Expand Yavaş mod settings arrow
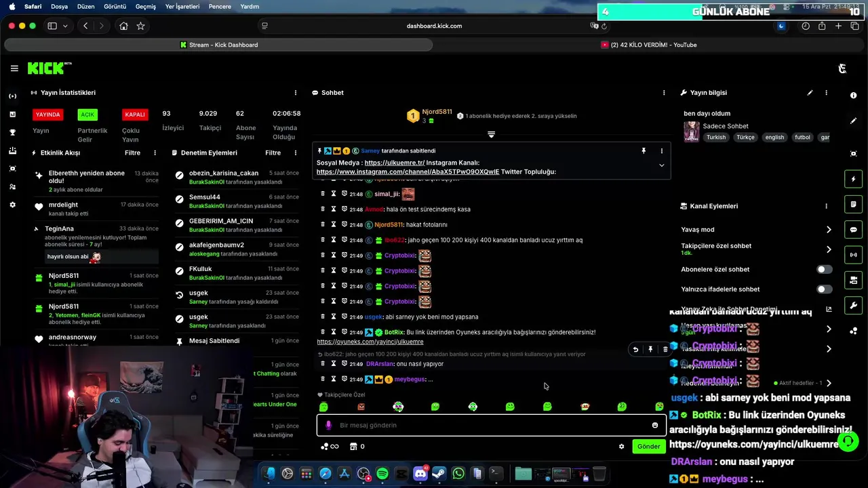The image size is (868, 488). (x=829, y=230)
